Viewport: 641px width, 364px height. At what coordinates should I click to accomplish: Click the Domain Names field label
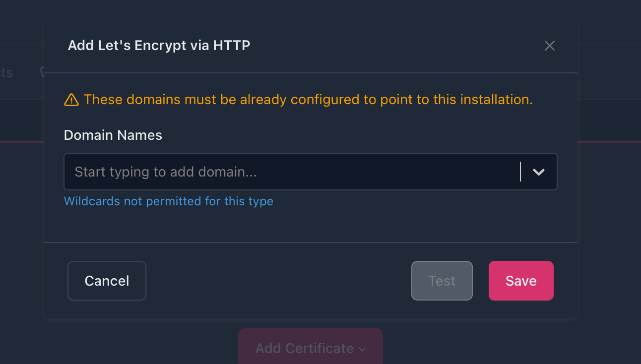113,135
